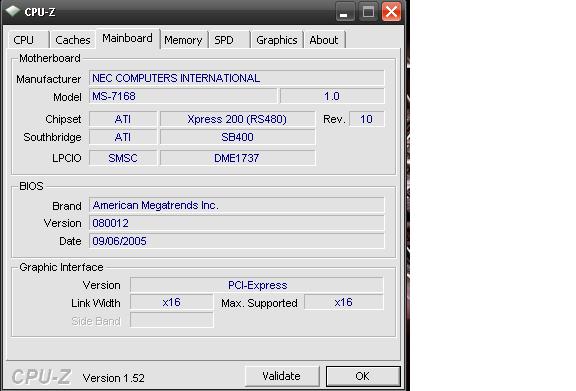Open the Memory tab

point(183,40)
